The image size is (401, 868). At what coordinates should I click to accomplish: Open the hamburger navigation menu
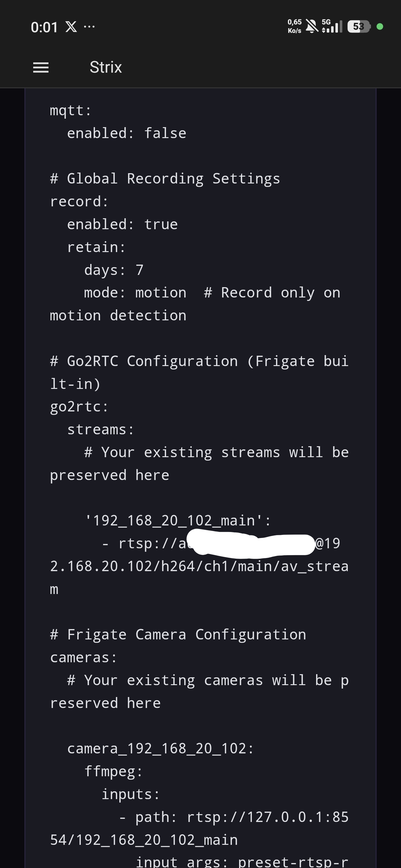[41, 67]
